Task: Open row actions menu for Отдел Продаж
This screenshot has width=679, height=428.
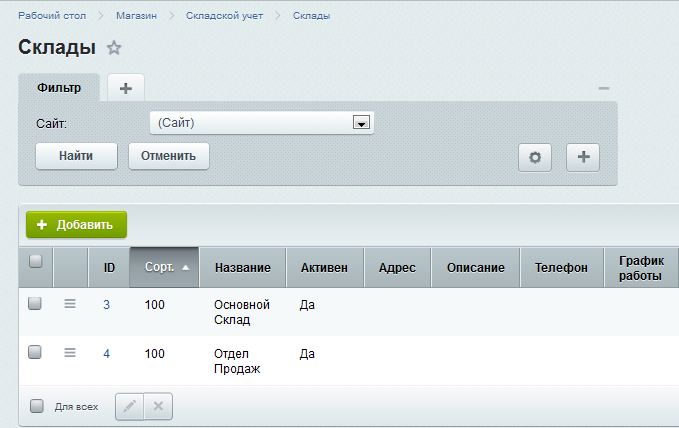Action: click(70, 352)
